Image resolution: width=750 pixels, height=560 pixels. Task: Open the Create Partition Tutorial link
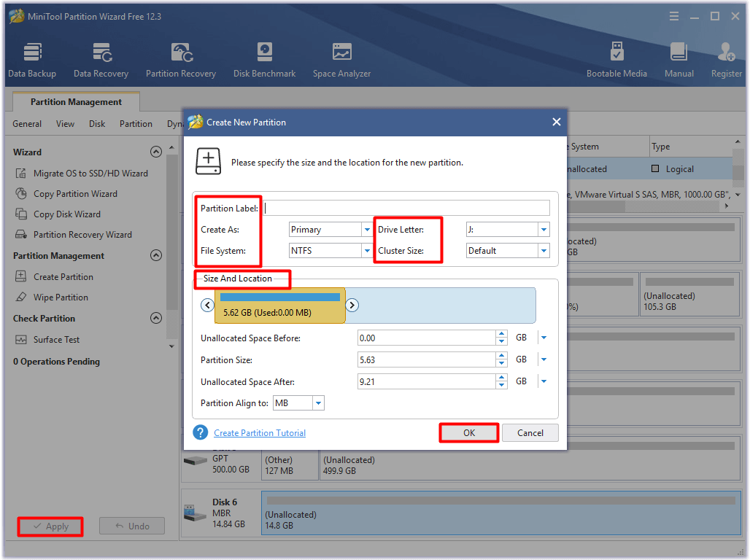pyautogui.click(x=260, y=433)
